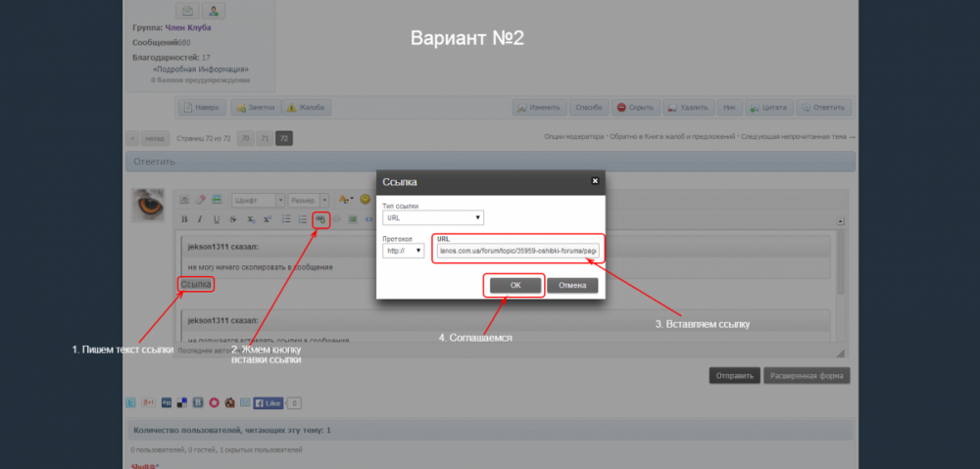This screenshot has height=469, width=980.
Task: Click the Отмена cancel button
Action: 572,285
